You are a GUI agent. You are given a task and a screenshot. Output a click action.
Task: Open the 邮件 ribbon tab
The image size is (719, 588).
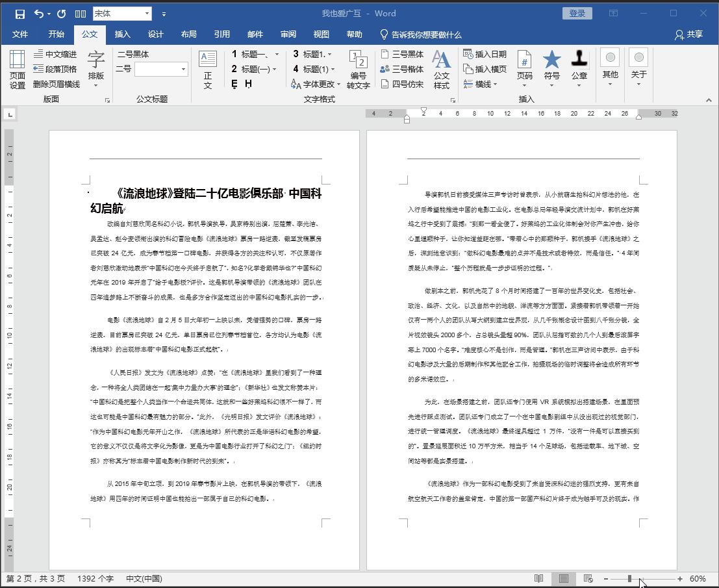[x=255, y=34]
